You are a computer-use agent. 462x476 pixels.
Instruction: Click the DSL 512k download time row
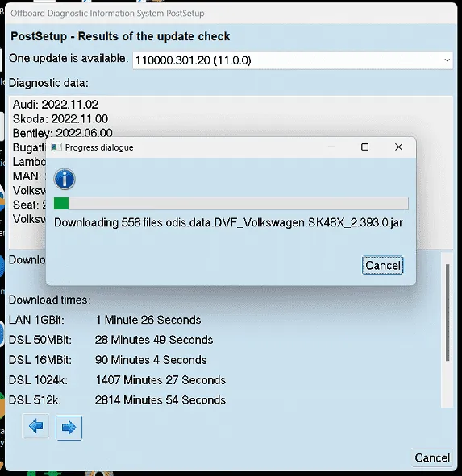(x=117, y=400)
